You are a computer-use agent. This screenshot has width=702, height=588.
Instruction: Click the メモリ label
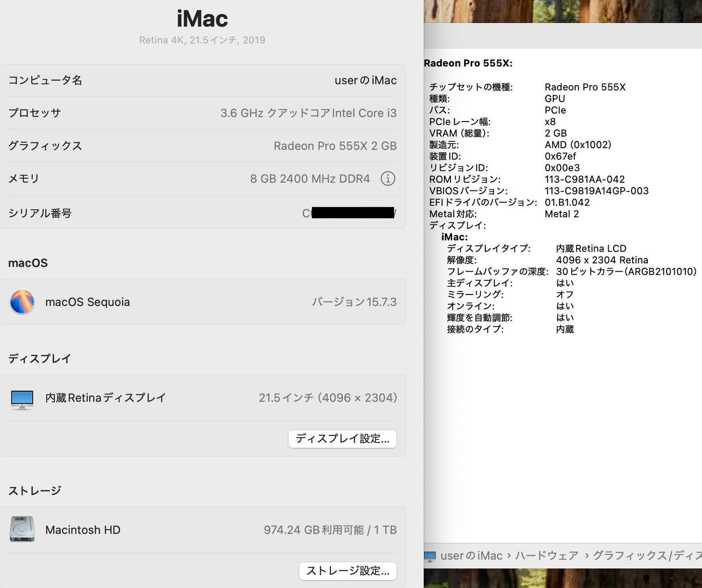24,179
